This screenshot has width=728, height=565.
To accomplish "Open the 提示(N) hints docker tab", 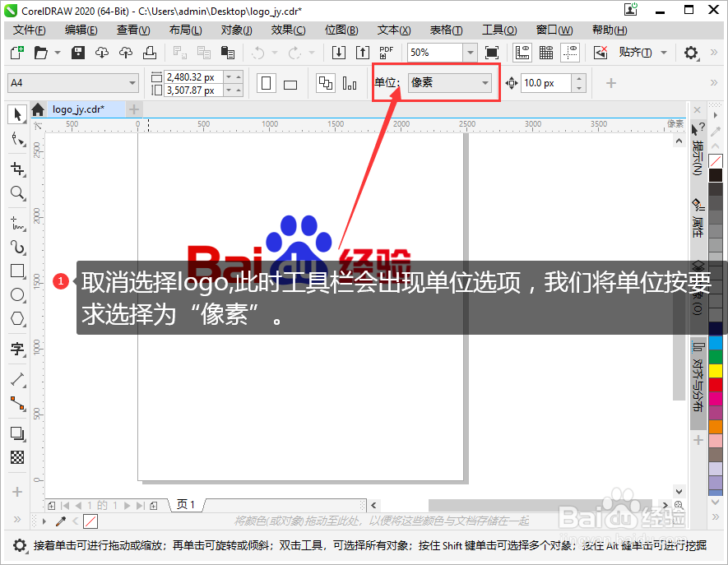I will (698, 149).
